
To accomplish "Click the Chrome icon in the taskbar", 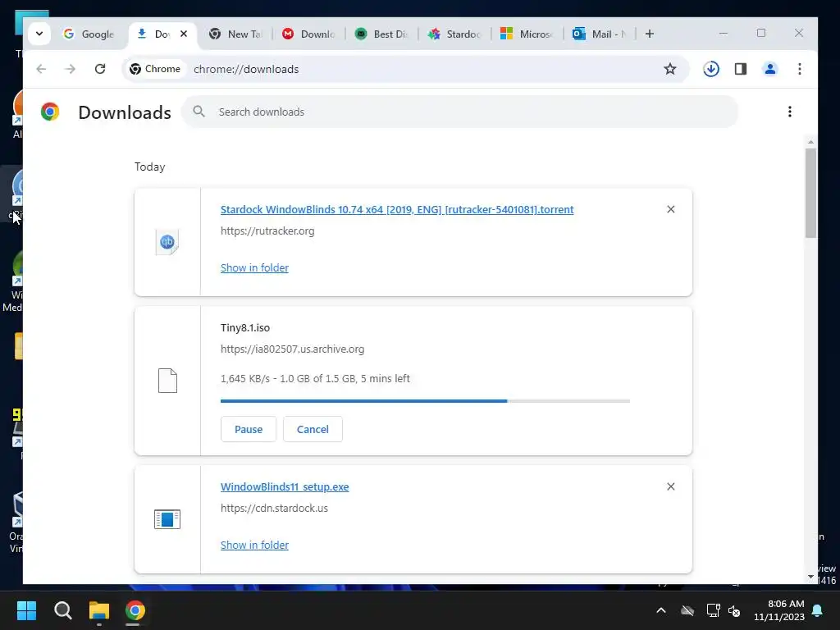I will pyautogui.click(x=135, y=610).
